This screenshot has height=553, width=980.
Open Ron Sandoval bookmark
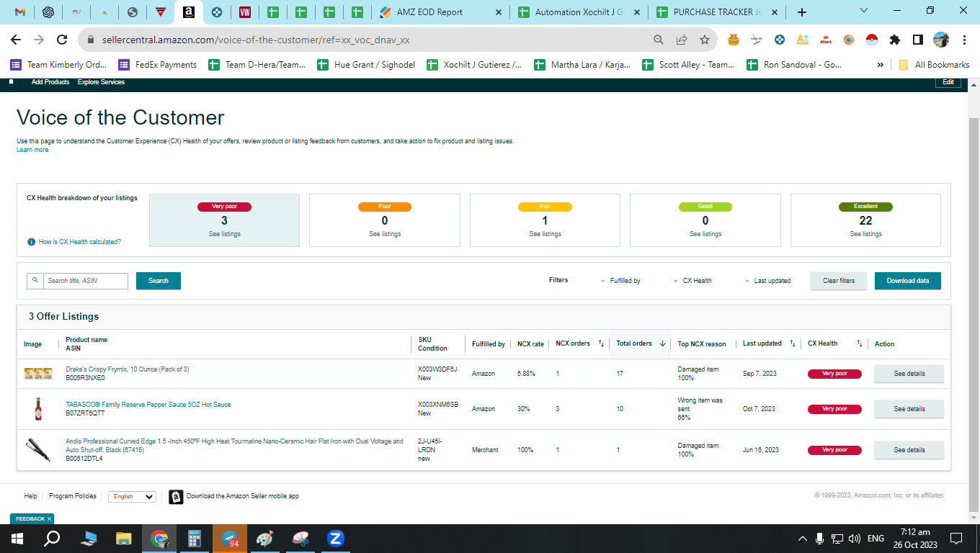(794, 65)
